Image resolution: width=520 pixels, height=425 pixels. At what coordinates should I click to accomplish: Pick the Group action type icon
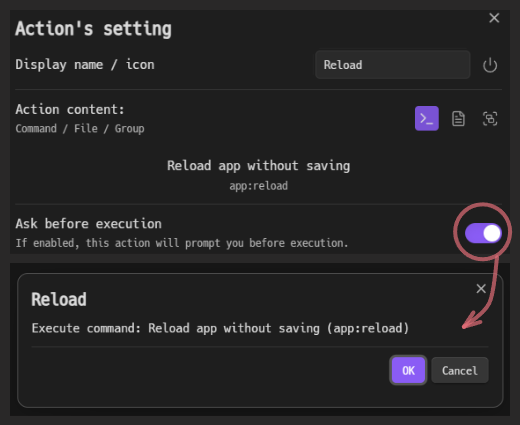(490, 119)
